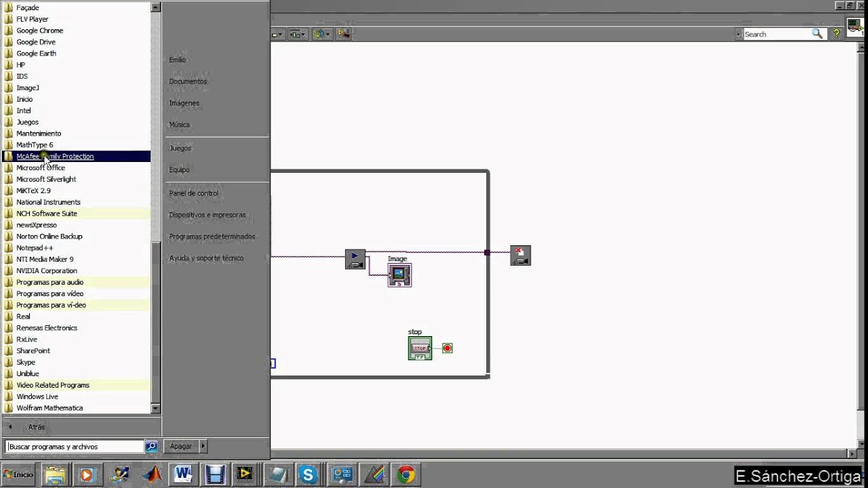Open the Skype program folder
The image size is (868, 488).
(x=76, y=362)
